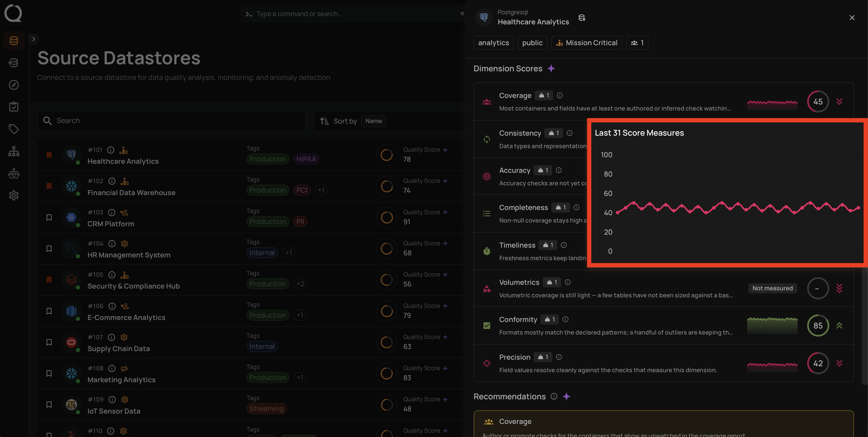
Task: Expand the sidebar with chevron arrow
Action: 34,39
